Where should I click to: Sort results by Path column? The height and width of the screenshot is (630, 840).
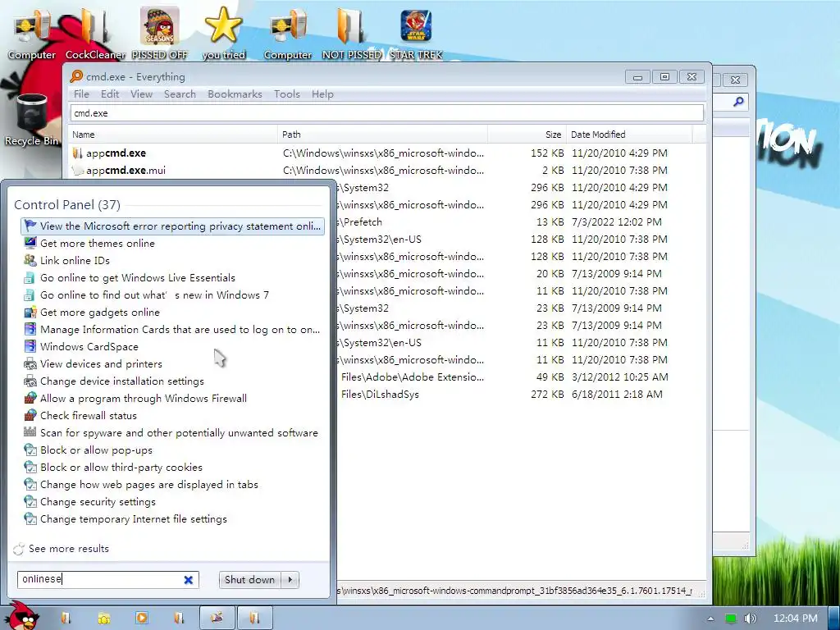tap(382, 135)
